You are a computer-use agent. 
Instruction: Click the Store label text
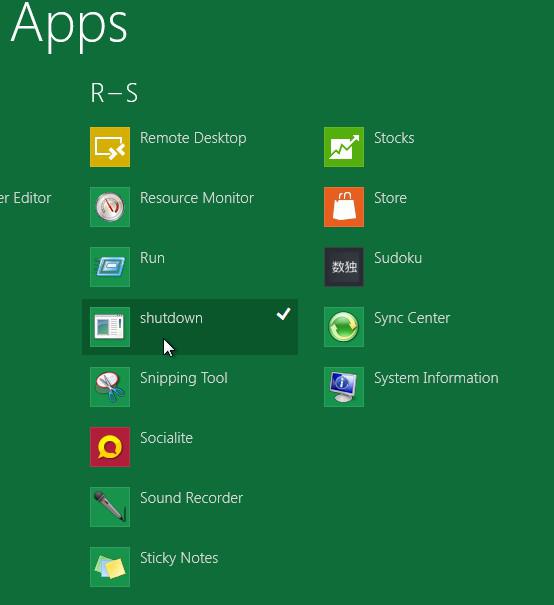390,198
